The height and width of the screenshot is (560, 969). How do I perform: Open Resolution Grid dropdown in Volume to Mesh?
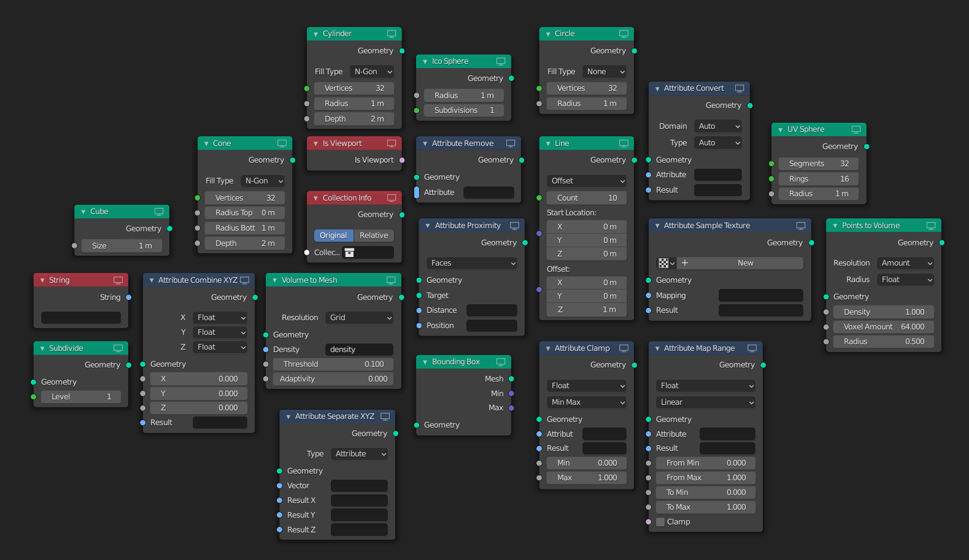(359, 318)
